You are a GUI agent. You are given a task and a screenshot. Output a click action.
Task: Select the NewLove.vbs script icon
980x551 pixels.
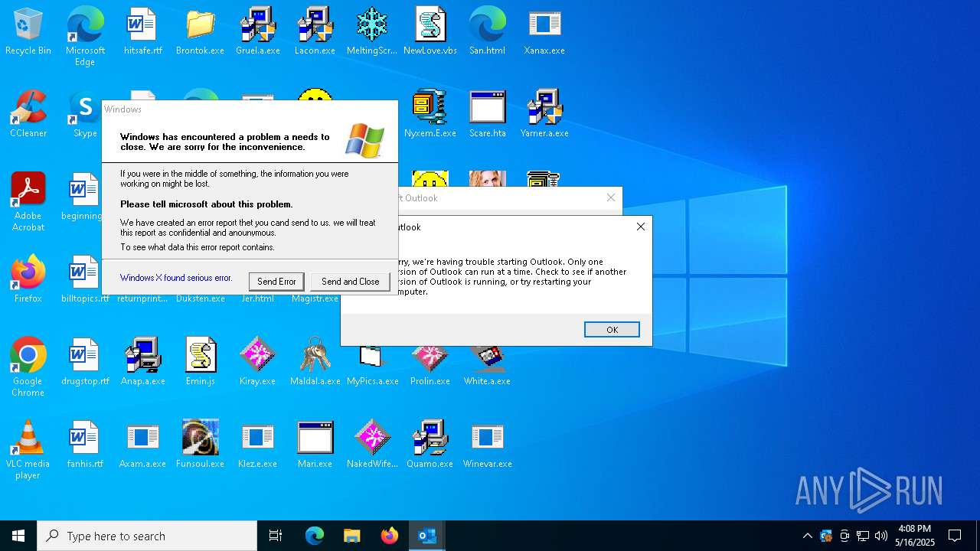[430, 31]
